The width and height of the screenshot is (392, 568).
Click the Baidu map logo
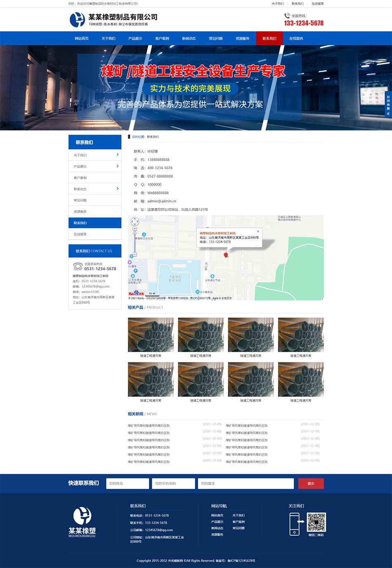click(136, 293)
